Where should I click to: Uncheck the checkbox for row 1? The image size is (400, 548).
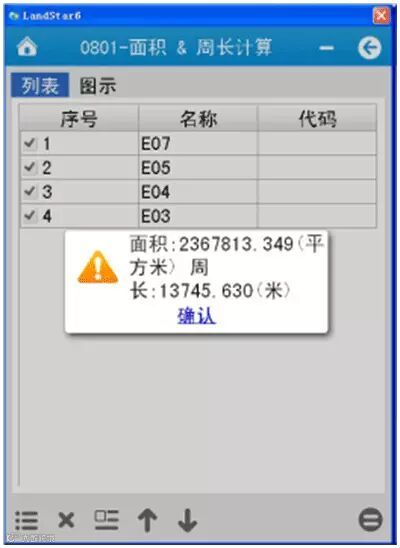click(30, 143)
